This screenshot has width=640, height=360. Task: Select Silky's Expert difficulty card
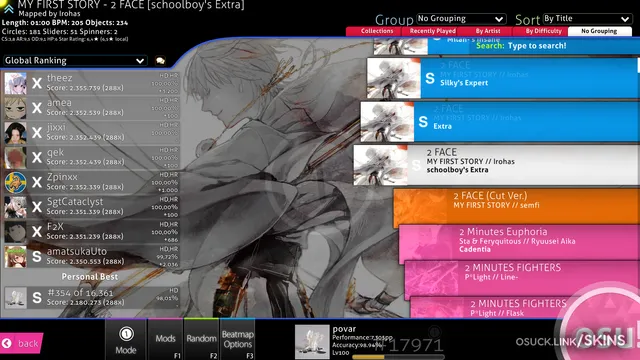(x=503, y=78)
